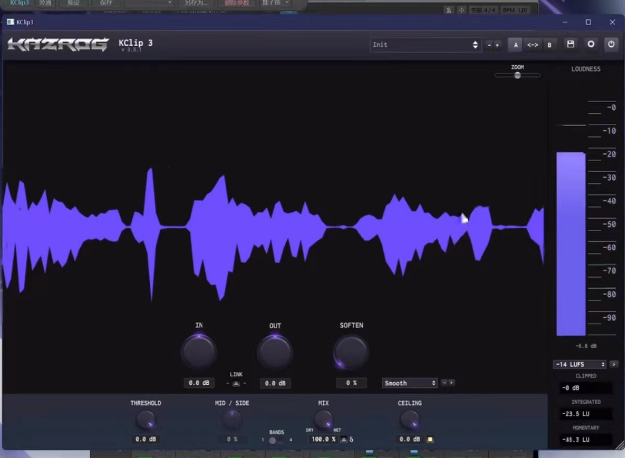Click the SOFTEN value field 0 %
The height and width of the screenshot is (458, 625).
(x=351, y=383)
